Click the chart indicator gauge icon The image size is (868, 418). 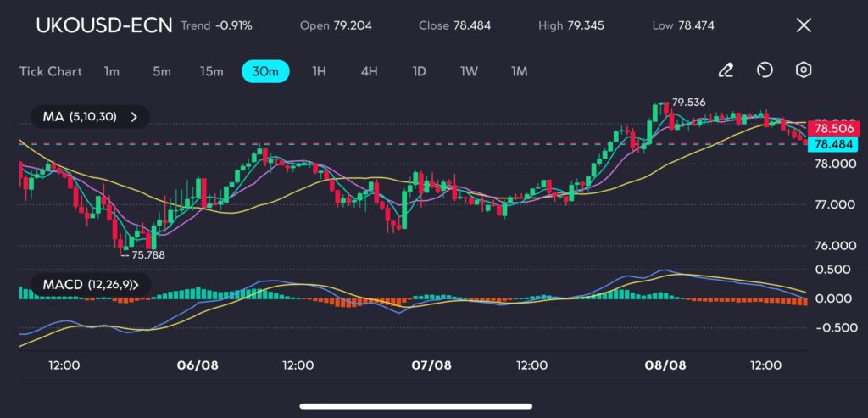click(765, 70)
